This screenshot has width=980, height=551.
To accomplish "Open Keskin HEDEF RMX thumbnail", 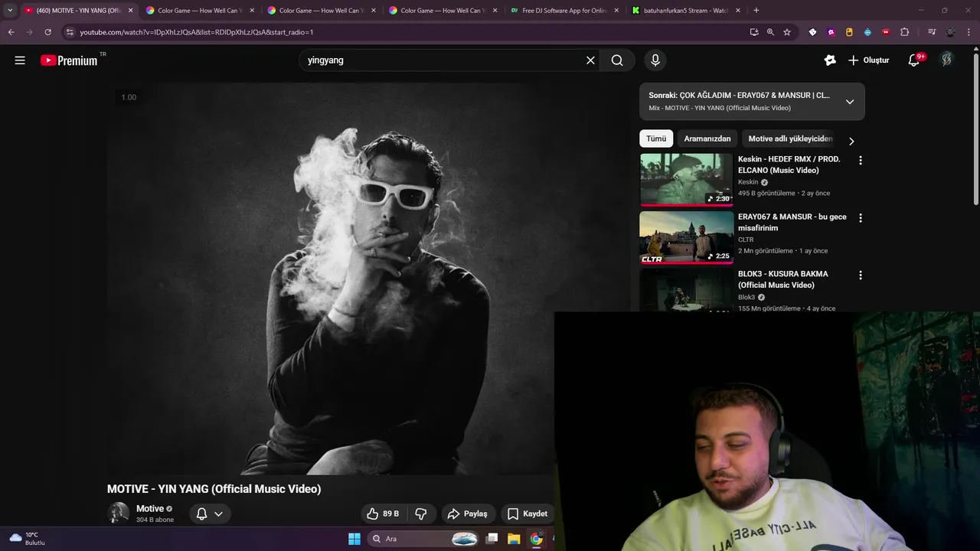I will 687,180.
